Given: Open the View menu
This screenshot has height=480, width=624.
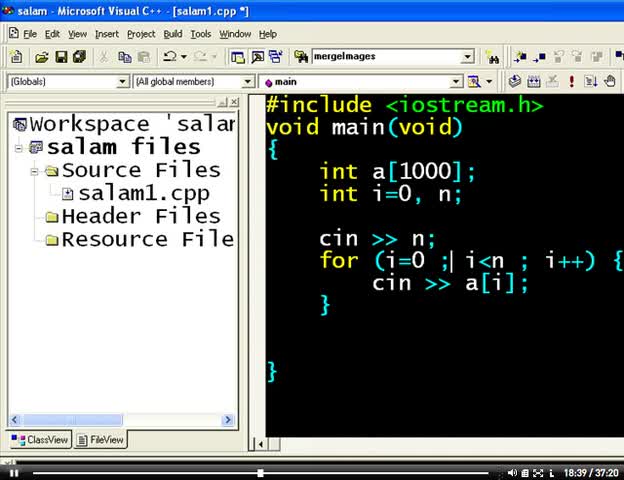Looking at the screenshot, I should [x=77, y=34].
